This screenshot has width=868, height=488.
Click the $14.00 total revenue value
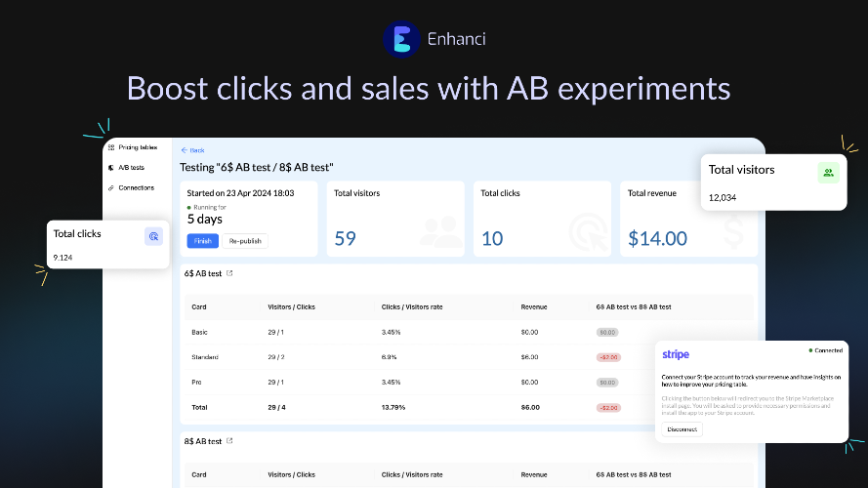point(657,238)
